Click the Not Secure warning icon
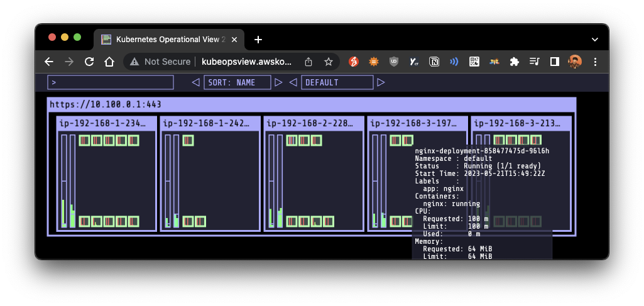The height and width of the screenshot is (306, 644). (134, 62)
